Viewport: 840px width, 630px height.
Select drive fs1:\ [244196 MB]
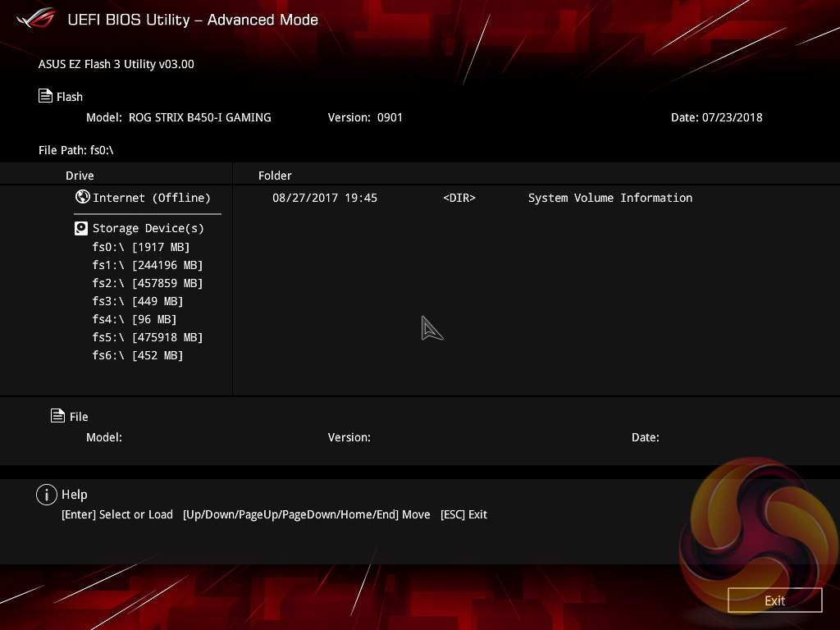(148, 265)
